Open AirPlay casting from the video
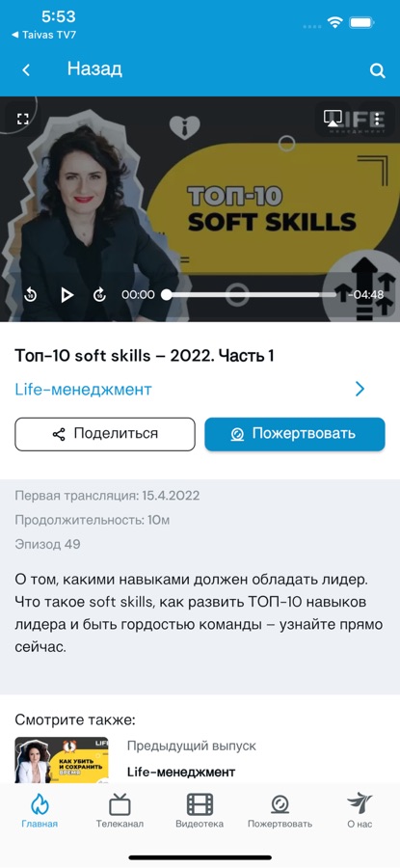The width and height of the screenshot is (400, 868). (332, 119)
